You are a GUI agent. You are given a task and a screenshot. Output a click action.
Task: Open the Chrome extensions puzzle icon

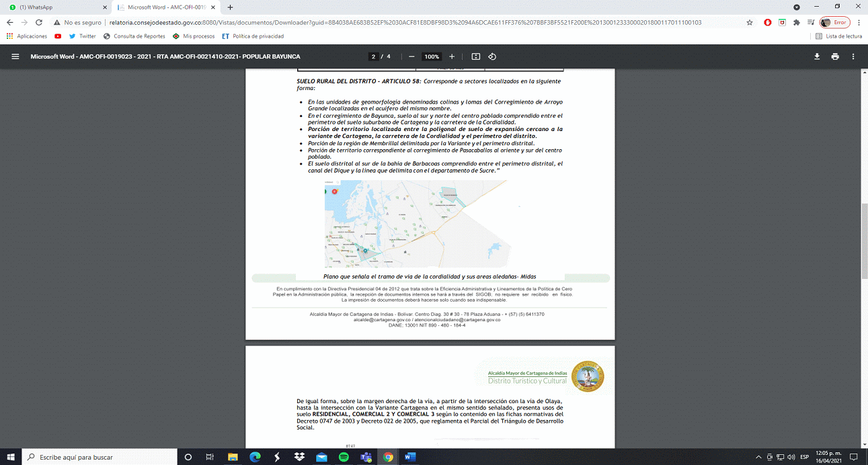pyautogui.click(x=797, y=22)
